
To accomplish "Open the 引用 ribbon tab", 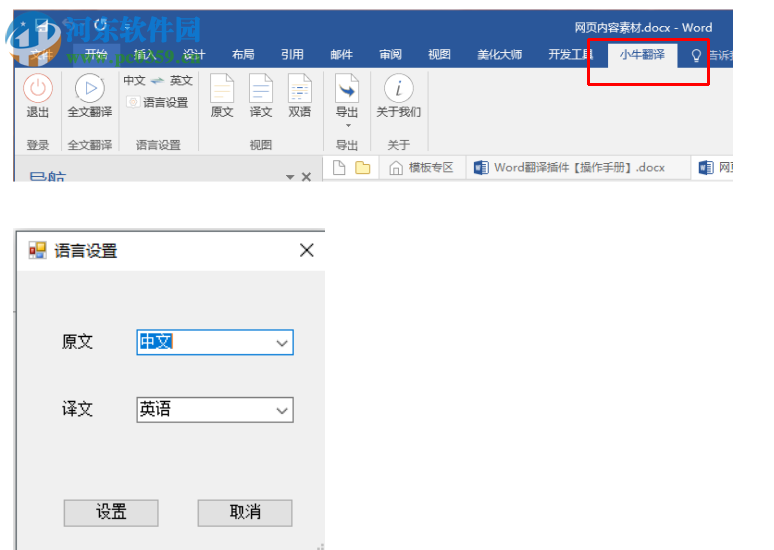I will pyautogui.click(x=292, y=54).
